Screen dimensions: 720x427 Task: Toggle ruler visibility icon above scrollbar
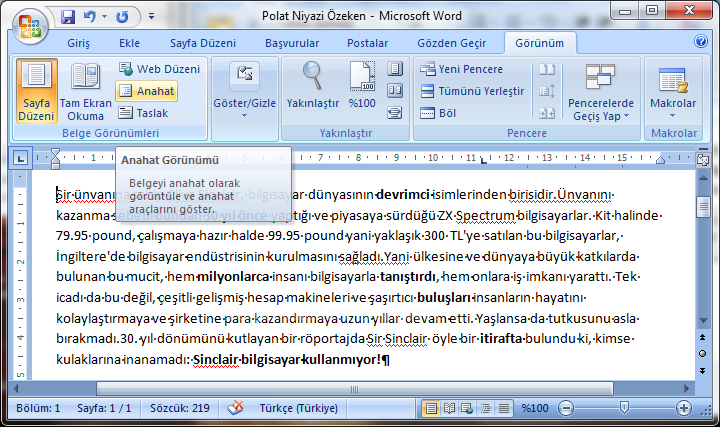click(x=703, y=160)
